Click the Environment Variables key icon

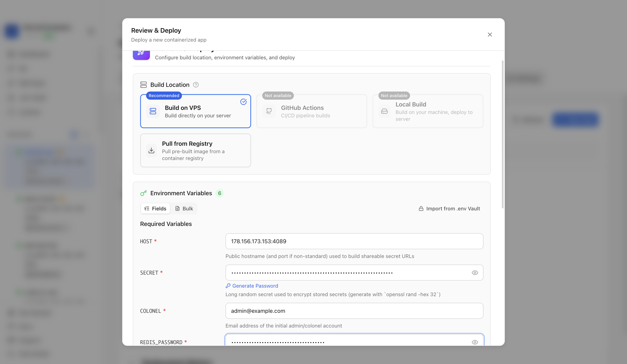point(144,193)
